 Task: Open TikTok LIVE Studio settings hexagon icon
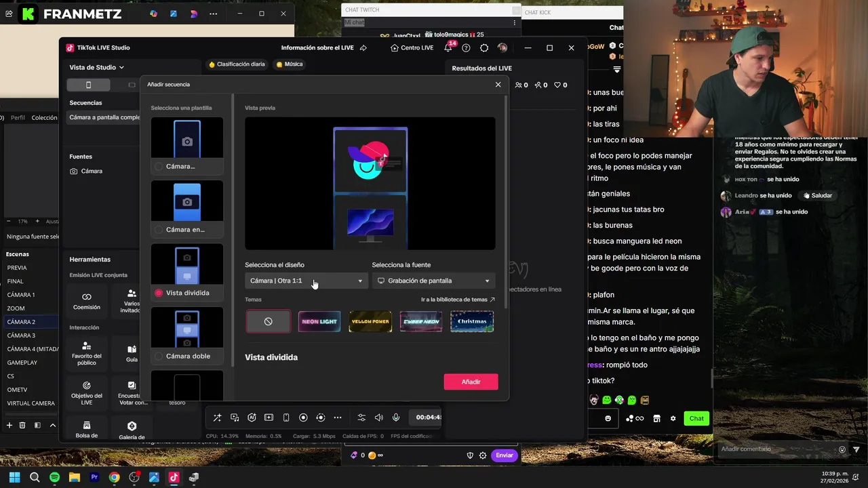point(484,48)
